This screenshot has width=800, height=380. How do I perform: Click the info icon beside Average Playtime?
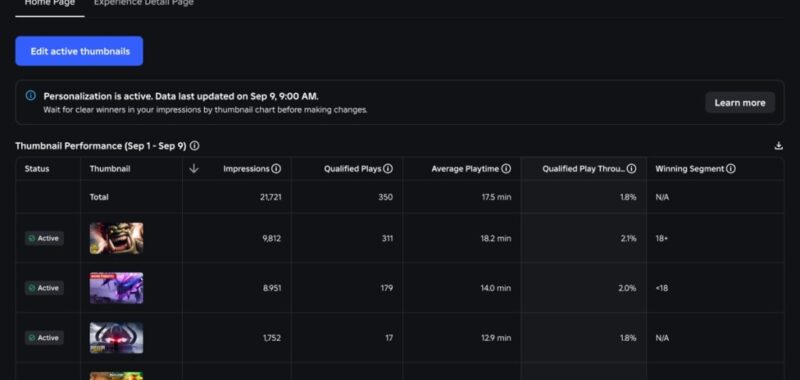pyautogui.click(x=506, y=169)
